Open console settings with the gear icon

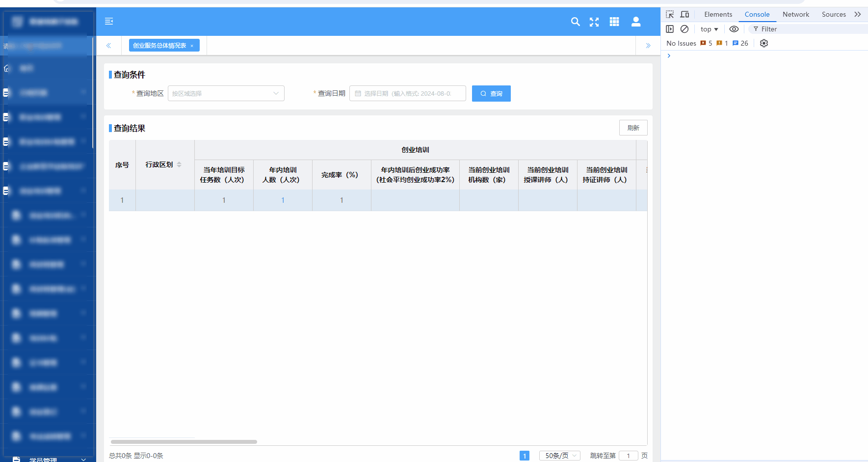tap(764, 43)
